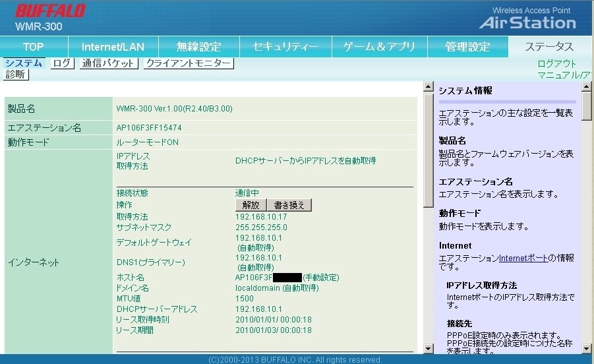Click the WMR-300 model text in header
Screen dimensions: 594x364
[x=39, y=26]
